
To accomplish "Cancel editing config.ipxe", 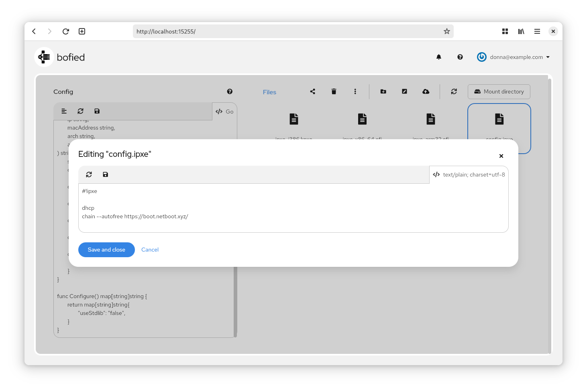I will pos(150,250).
